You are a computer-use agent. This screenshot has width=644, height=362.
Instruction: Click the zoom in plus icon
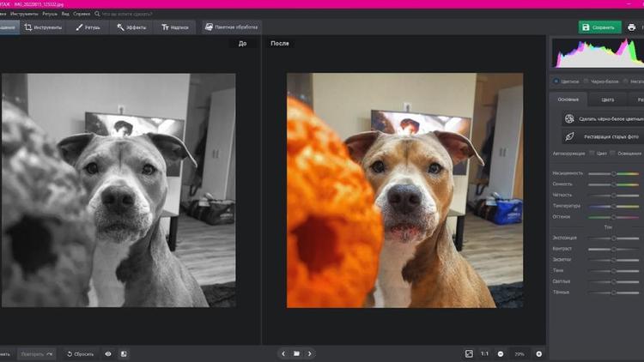[539, 353]
